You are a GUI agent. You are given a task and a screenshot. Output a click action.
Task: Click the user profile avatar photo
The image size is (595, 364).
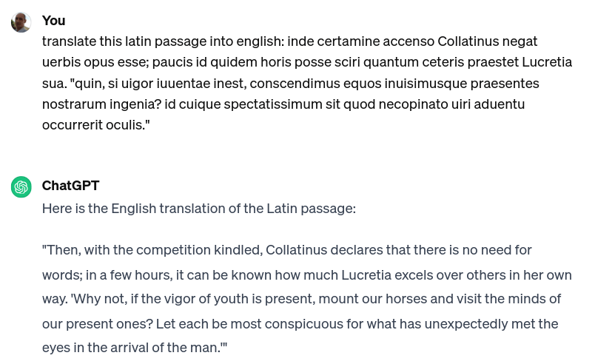pyautogui.click(x=21, y=22)
